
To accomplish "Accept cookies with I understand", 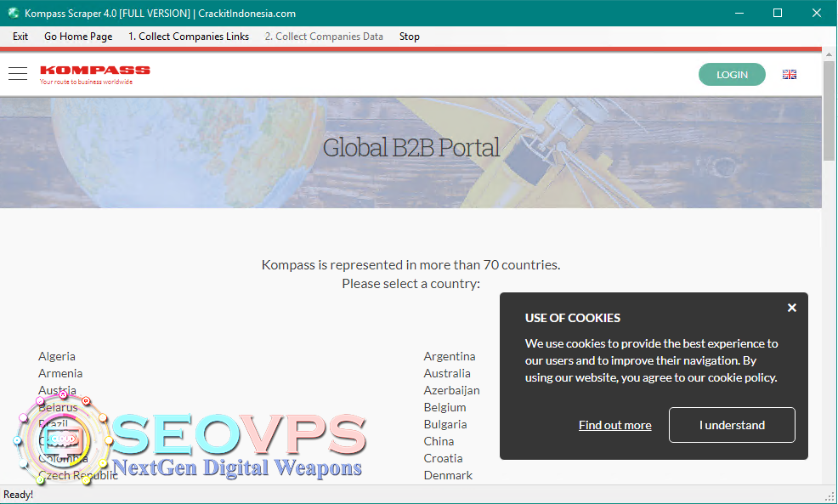I will (x=732, y=425).
